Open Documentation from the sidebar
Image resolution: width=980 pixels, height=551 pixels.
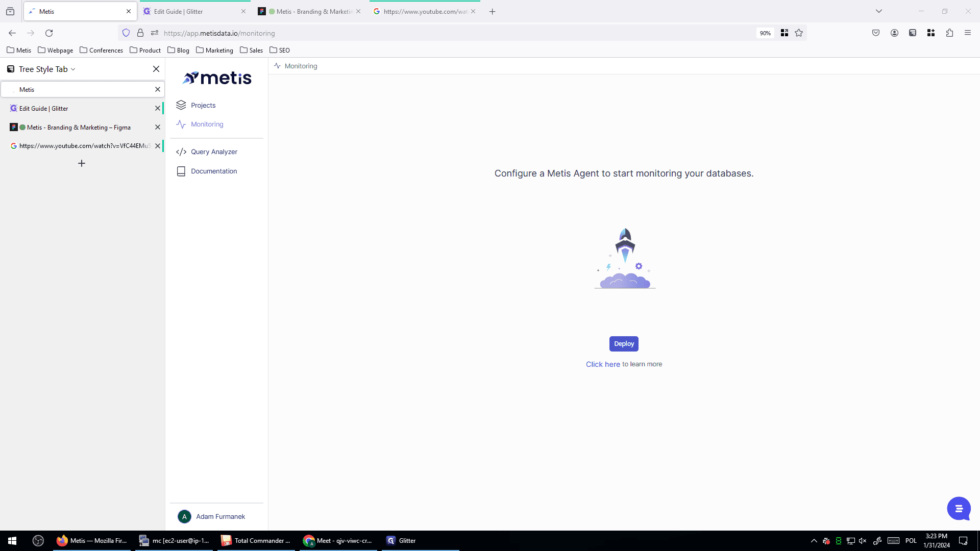tap(214, 171)
